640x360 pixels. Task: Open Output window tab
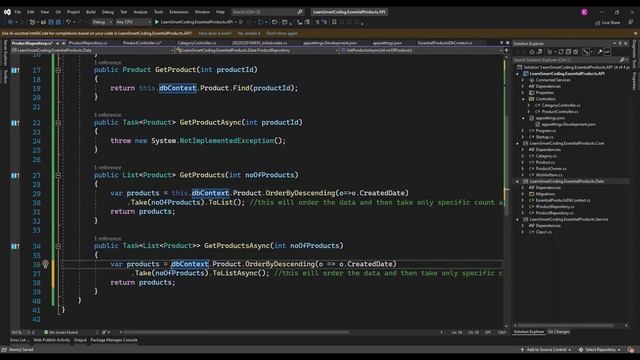(x=80, y=340)
